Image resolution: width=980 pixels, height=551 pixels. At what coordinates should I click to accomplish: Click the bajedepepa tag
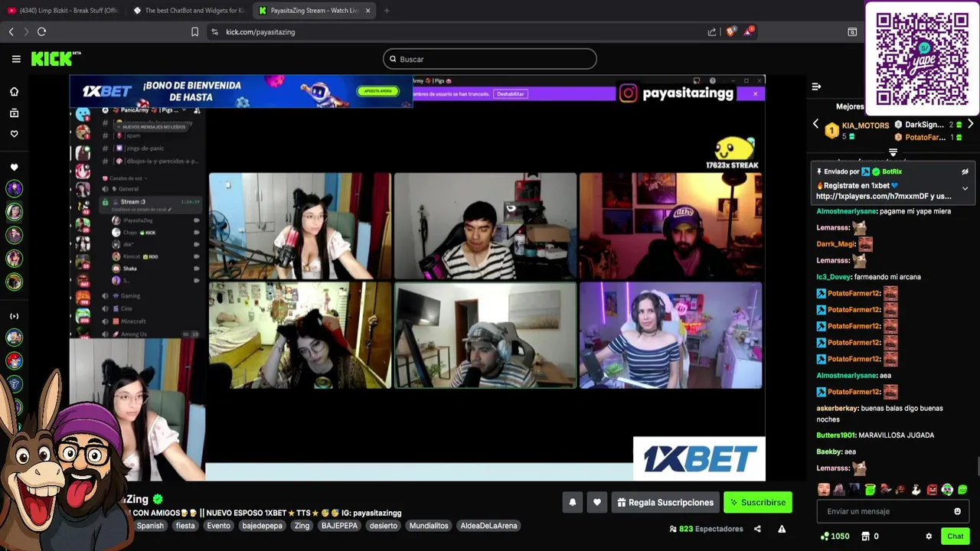tap(263, 526)
